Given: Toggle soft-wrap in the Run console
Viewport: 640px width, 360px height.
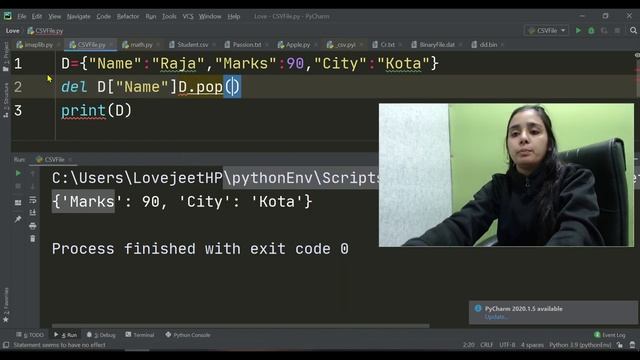Looking at the screenshot, I should [x=33, y=200].
